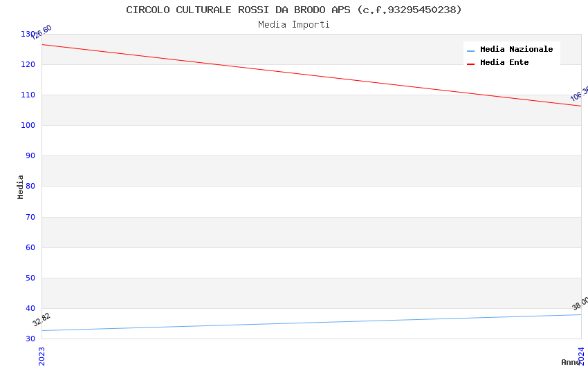Image resolution: width=588 pixels, height=380 pixels.
Task: Select the 2024 x-axis year label
Action: coord(581,356)
